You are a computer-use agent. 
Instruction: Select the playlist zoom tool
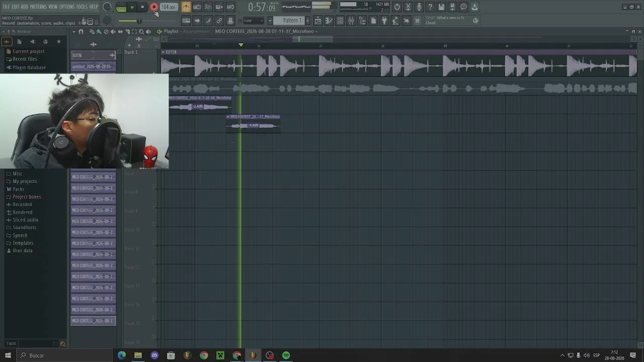click(141, 32)
